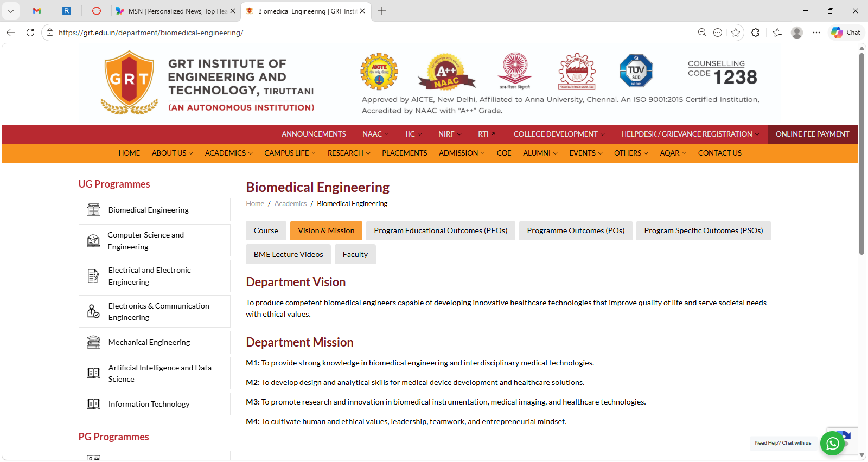Image resolution: width=868 pixels, height=462 pixels.
Task: Select Programme Outcomes (POs) tab
Action: 575,230
